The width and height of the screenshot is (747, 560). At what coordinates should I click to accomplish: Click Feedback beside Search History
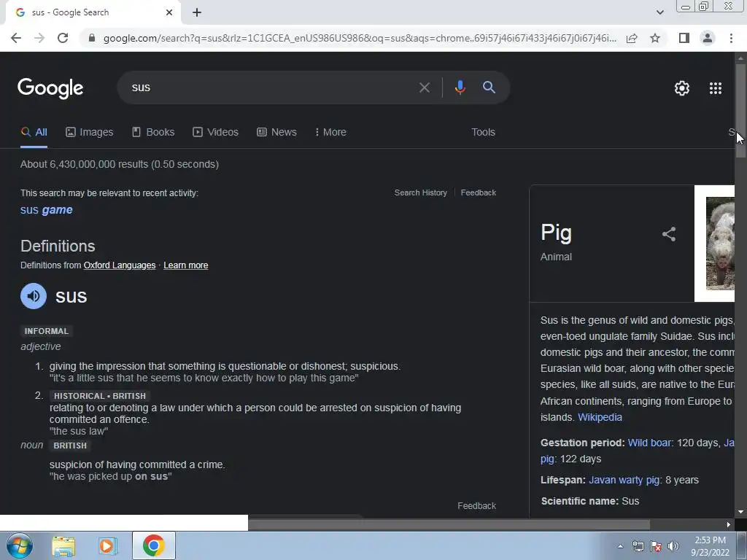(x=479, y=192)
